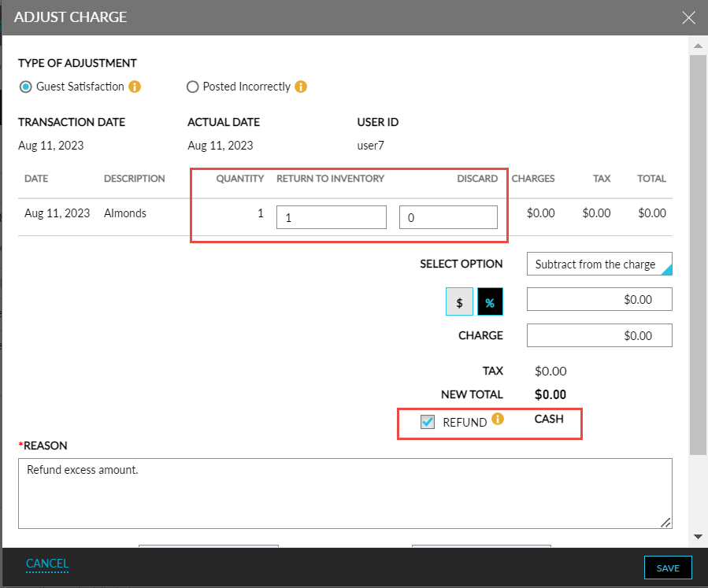The height and width of the screenshot is (588, 708).
Task: Click the Posted Incorrectly info icon
Action: [301, 86]
